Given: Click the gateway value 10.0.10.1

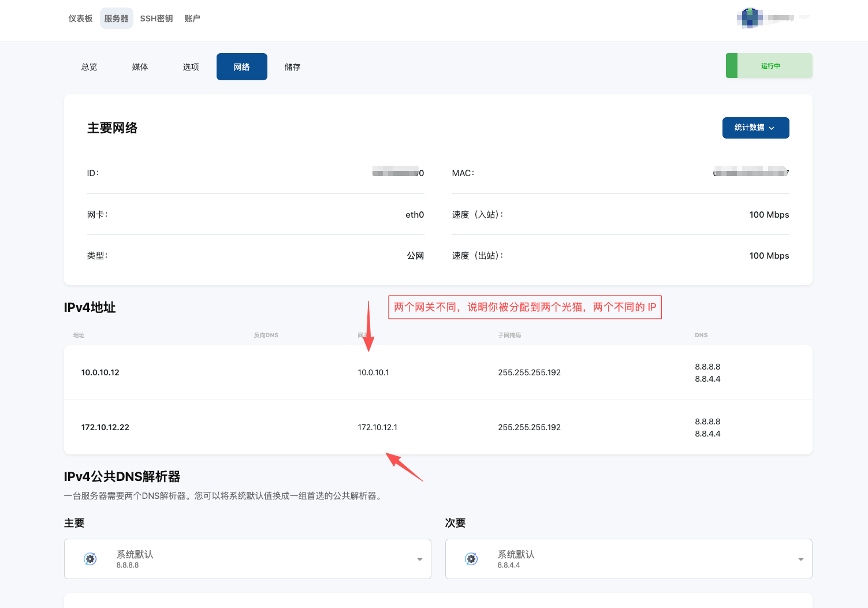Looking at the screenshot, I should (374, 373).
